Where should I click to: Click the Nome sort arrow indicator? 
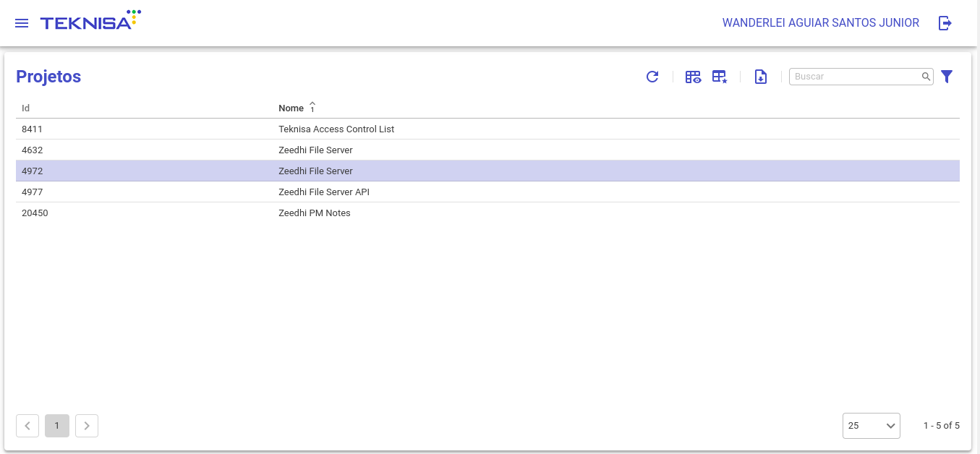312,107
